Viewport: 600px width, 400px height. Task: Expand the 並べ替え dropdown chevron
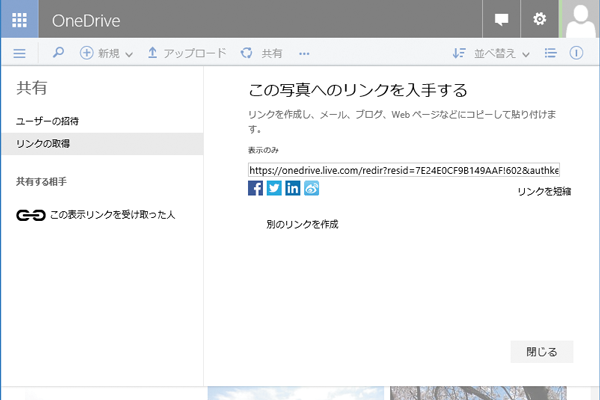click(526, 54)
